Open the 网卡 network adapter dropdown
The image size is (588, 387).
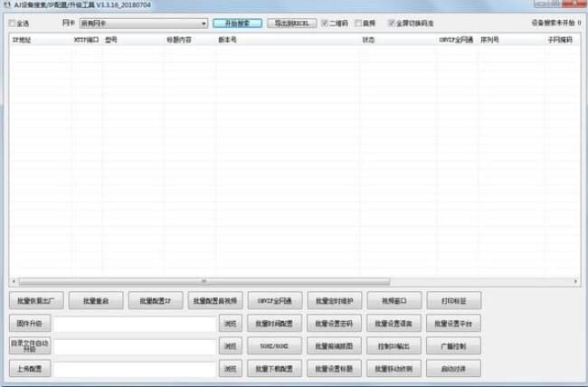[x=143, y=24]
